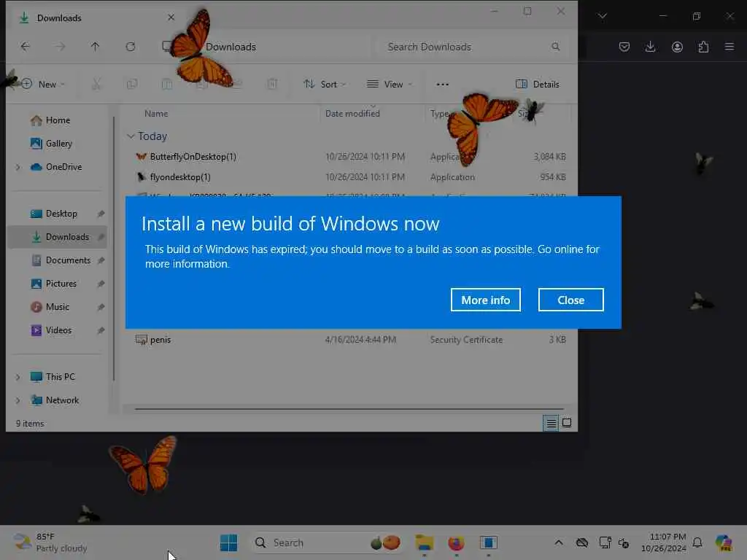Screen dimensions: 747x560
Task: Click the Search Downloads field
Action: click(472, 47)
